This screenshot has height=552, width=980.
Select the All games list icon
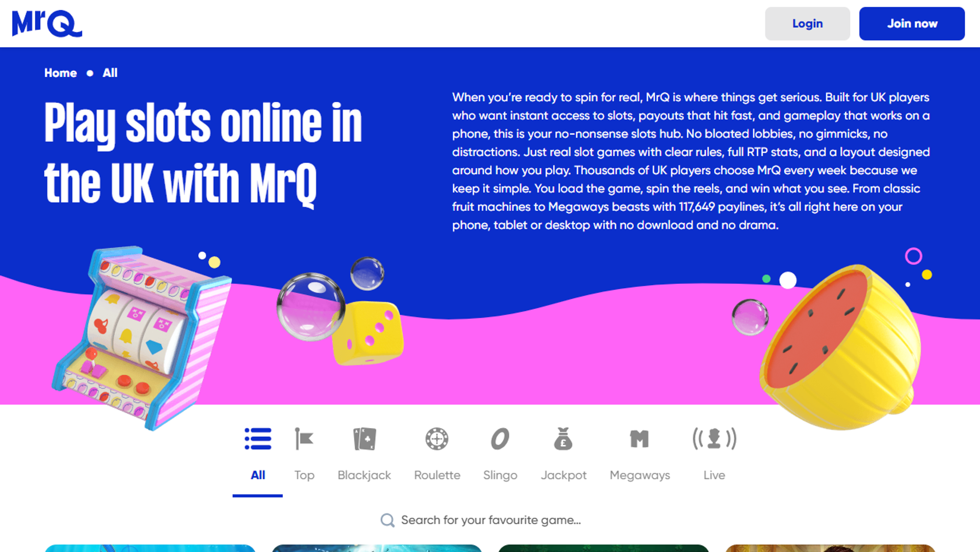pyautogui.click(x=258, y=439)
